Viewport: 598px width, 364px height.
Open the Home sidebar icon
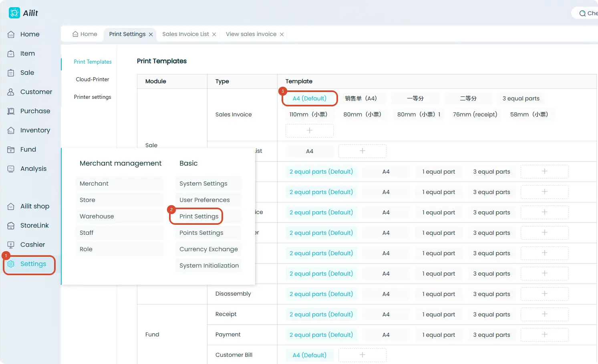tap(11, 34)
